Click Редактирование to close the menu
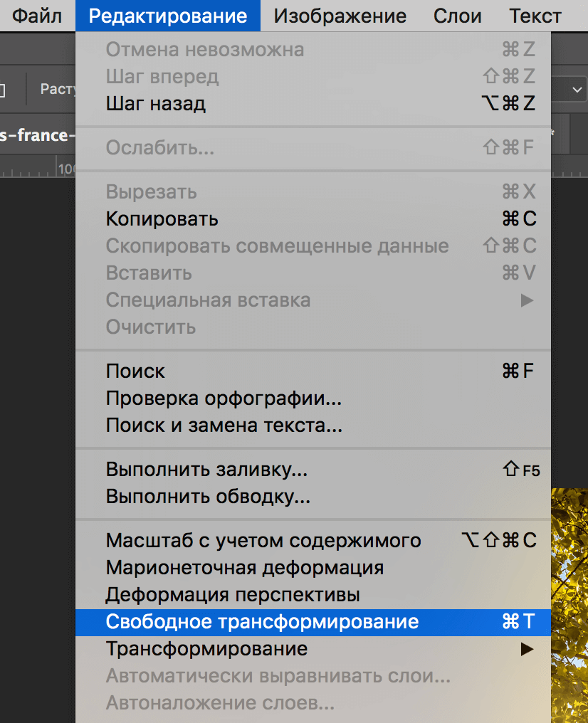The image size is (588, 723). coord(167,16)
